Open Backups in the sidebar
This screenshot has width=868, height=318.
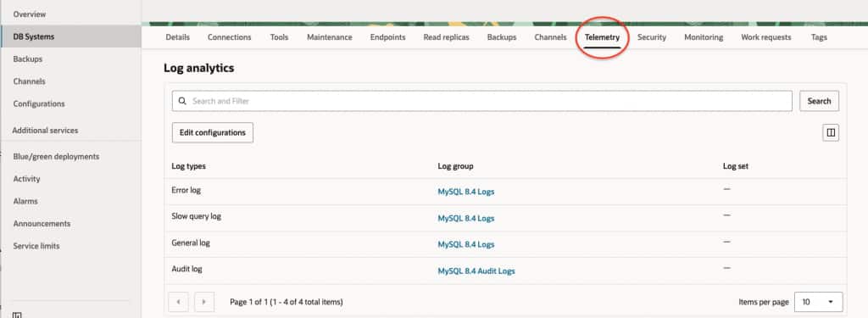28,59
